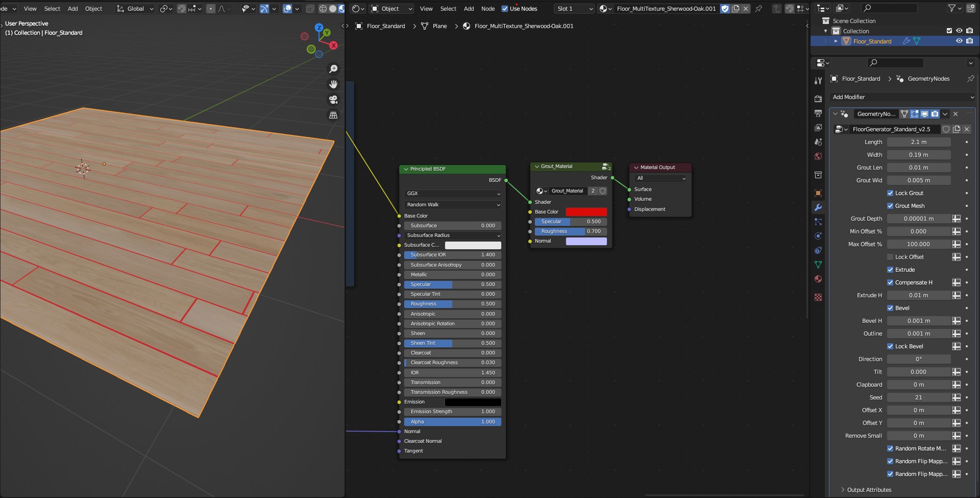The image size is (980, 498).
Task: Uncheck the Use Nodes checkbox
Action: [x=505, y=9]
